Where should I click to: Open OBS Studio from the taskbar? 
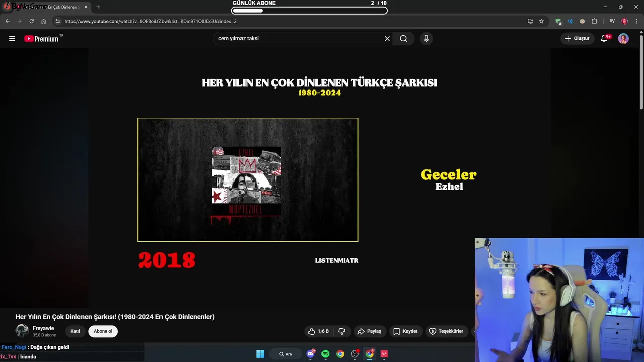tap(355, 354)
